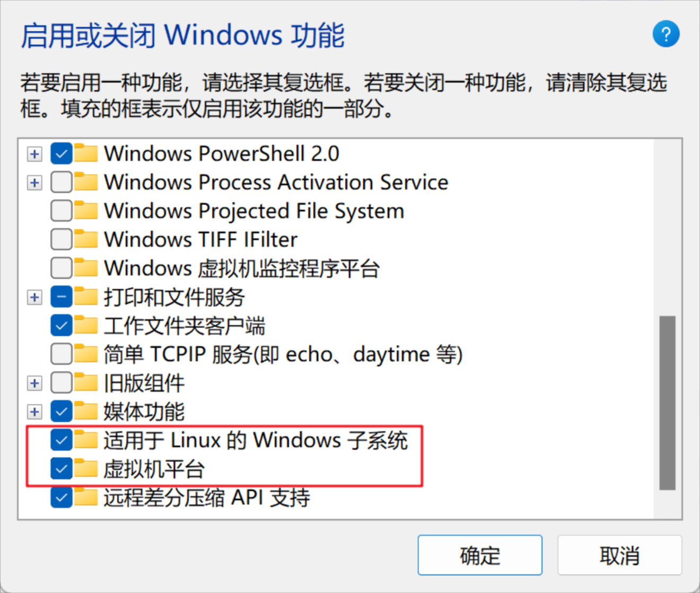This screenshot has height=593, width=700.
Task: Click the Windows TIFF IFilter folder icon
Action: point(86,240)
